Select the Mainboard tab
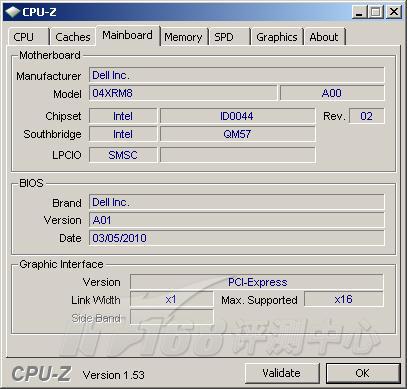Viewport: 407px width, 389px height. coord(128,35)
